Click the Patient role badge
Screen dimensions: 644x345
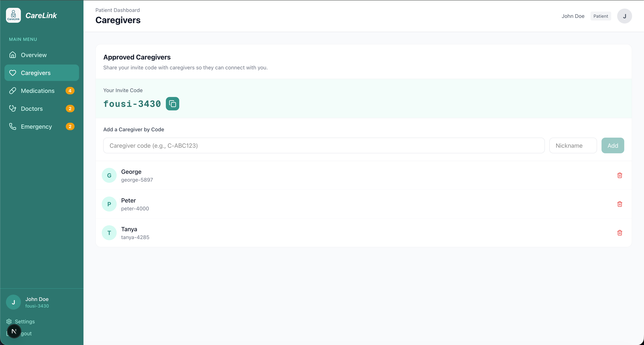click(601, 16)
